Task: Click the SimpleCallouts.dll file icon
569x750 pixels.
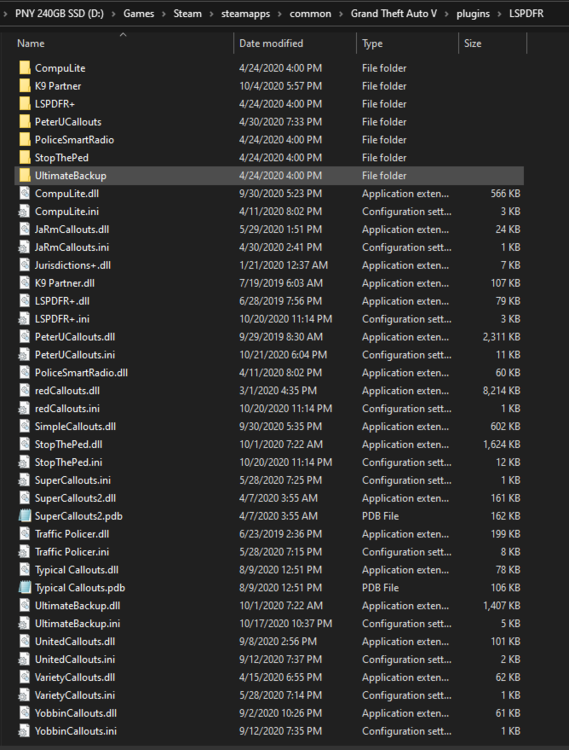Action: 25,427
